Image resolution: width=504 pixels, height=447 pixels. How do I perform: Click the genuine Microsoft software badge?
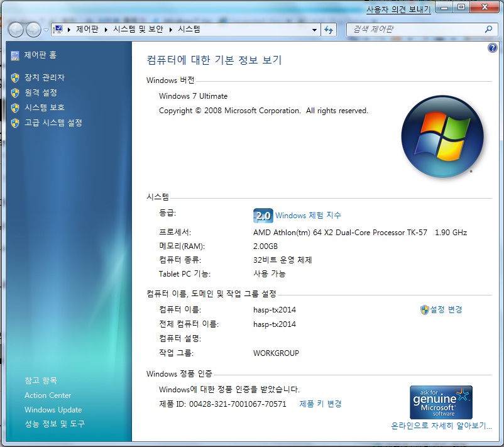click(441, 402)
